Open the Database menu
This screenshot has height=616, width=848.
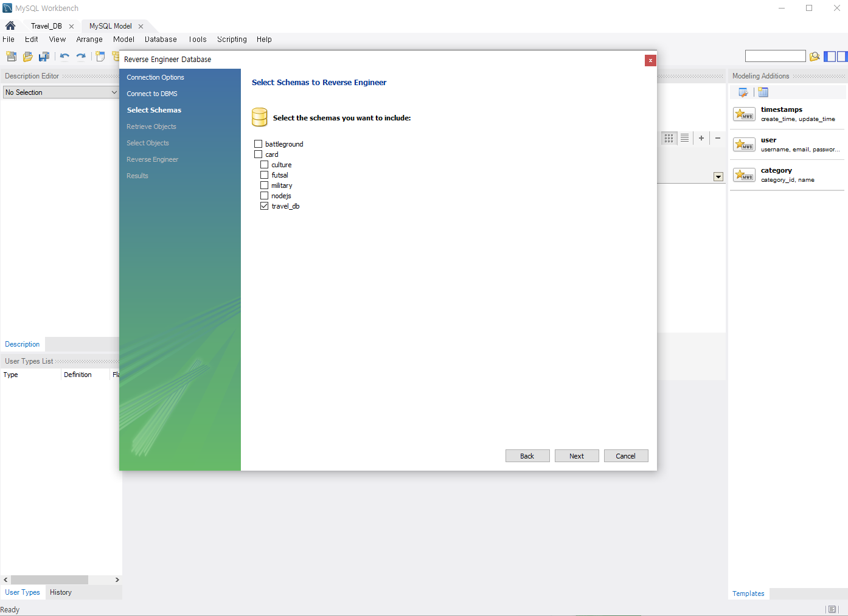point(161,40)
